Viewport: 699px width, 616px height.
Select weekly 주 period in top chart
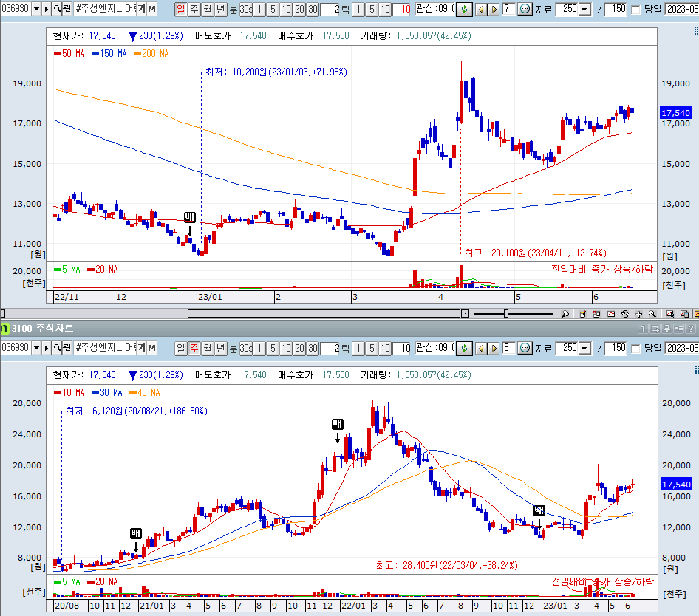pos(194,10)
